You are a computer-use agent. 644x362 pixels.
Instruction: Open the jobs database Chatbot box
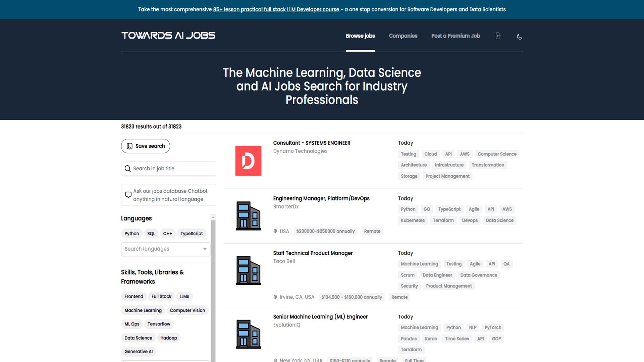pos(168,195)
